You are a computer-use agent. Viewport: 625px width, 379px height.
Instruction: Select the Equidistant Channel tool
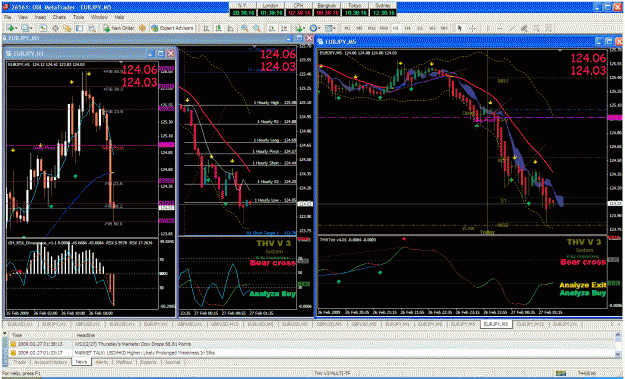tap(524, 28)
